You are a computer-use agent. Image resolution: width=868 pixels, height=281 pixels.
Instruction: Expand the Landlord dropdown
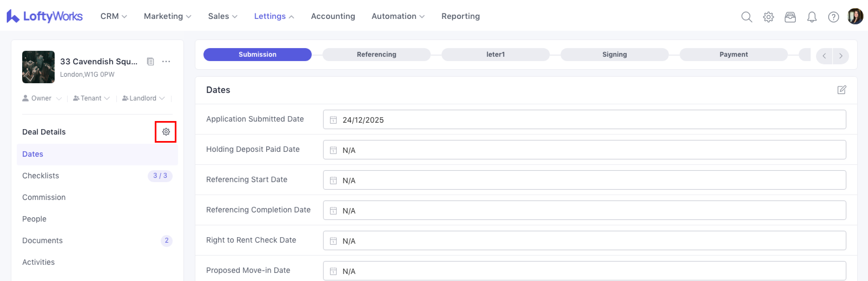coord(143,98)
